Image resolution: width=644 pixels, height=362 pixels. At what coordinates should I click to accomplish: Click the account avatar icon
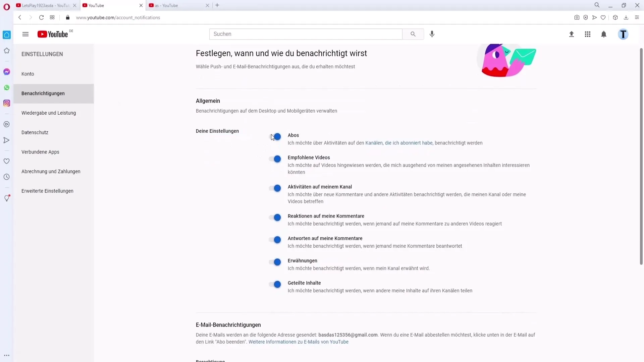point(623,34)
